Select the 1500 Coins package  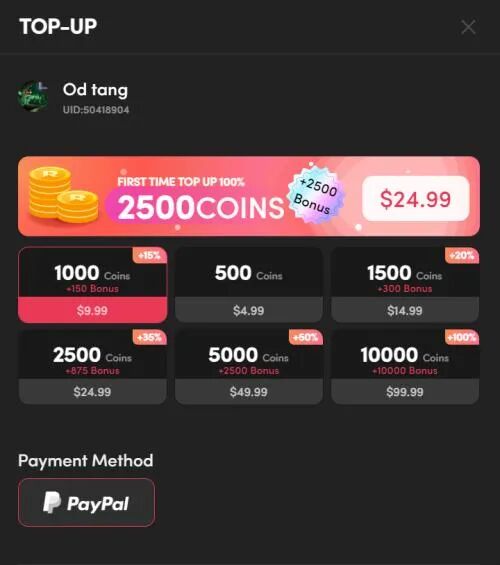coord(405,285)
